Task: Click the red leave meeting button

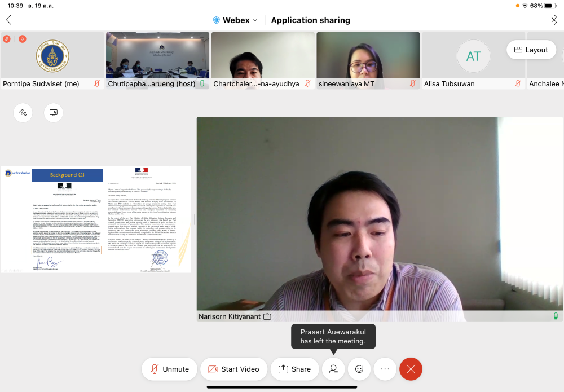Action: tap(411, 369)
